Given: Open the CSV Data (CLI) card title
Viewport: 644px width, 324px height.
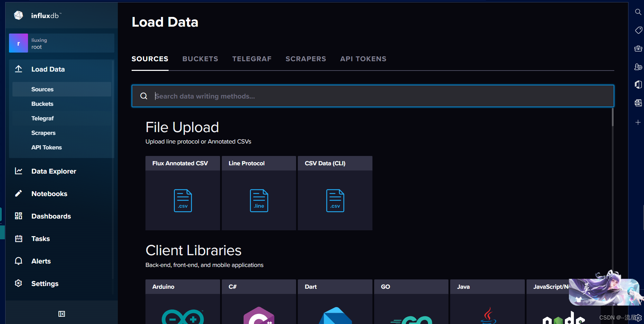Looking at the screenshot, I should (325, 163).
